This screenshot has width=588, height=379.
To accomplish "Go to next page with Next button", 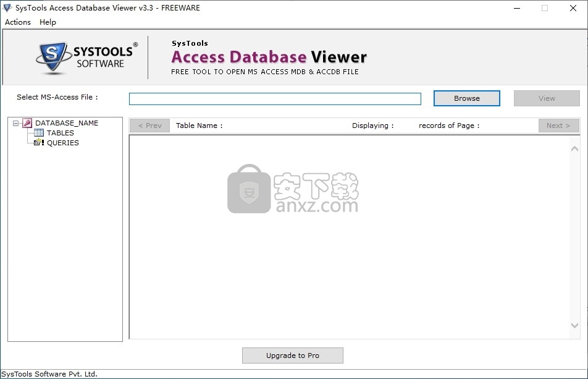I will (558, 126).
